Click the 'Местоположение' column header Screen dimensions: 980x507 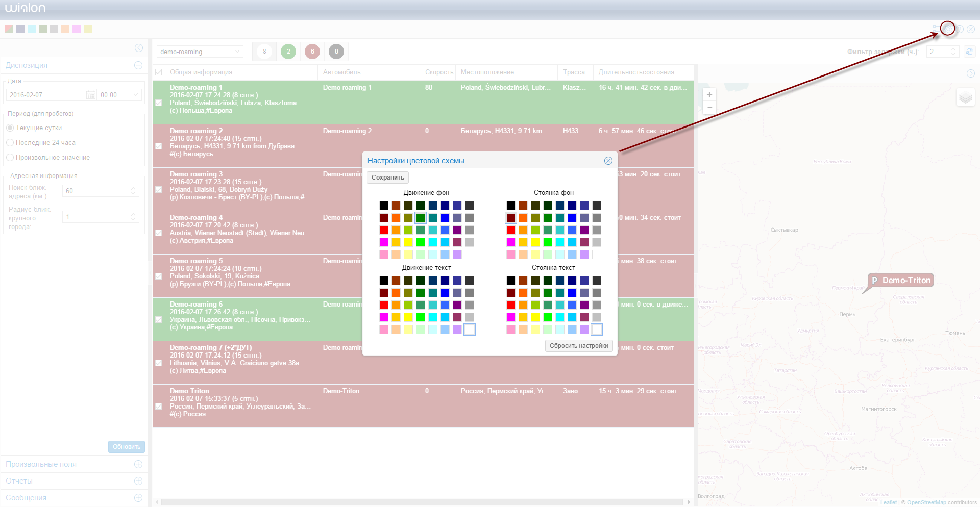point(487,72)
